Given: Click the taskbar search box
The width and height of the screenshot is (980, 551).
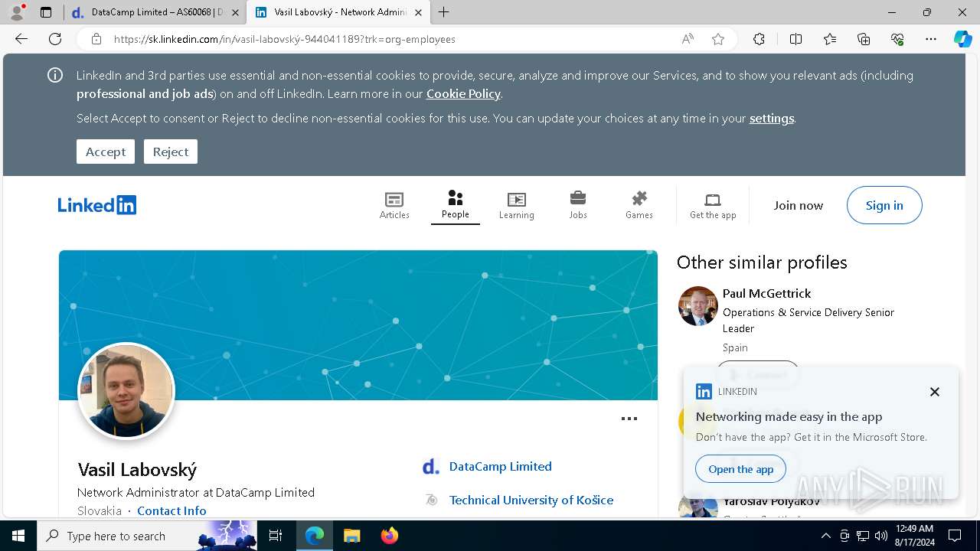Looking at the screenshot, I should click(x=147, y=536).
